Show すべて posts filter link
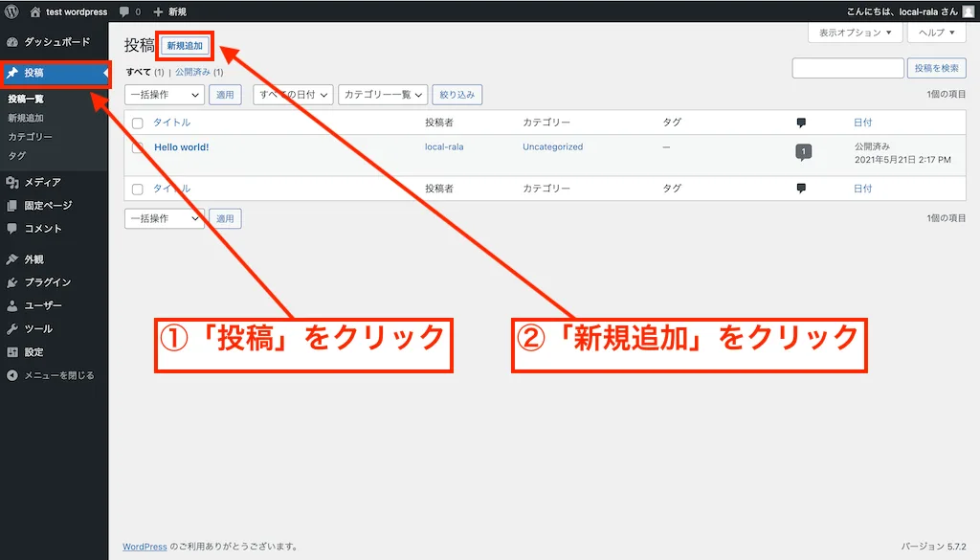This screenshot has height=560, width=980. coord(139,72)
